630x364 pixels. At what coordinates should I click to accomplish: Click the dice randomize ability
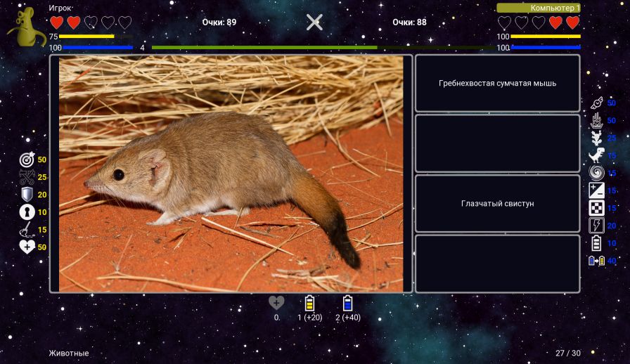[596, 208]
